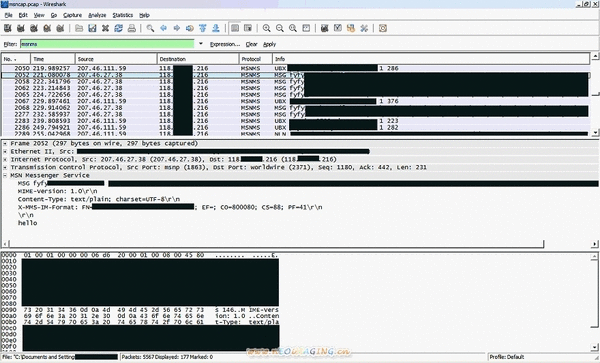The width and height of the screenshot is (600, 363).
Task: Clear the display filter
Action: click(251, 44)
